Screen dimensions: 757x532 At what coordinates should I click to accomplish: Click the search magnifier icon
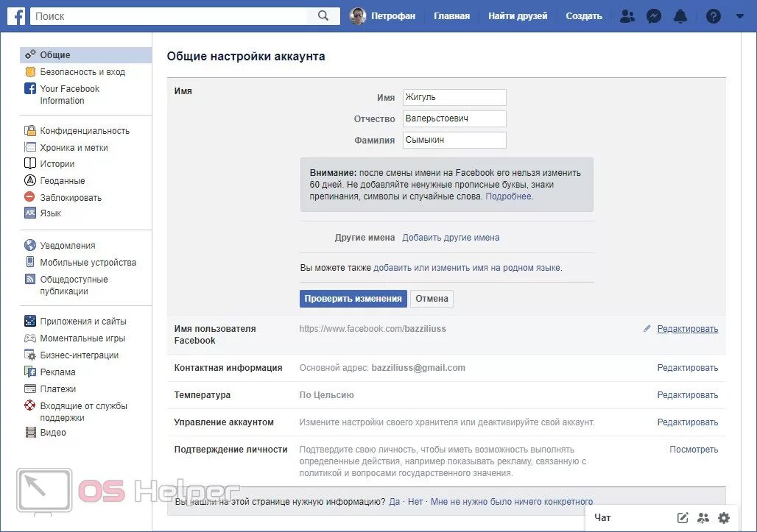click(x=323, y=16)
